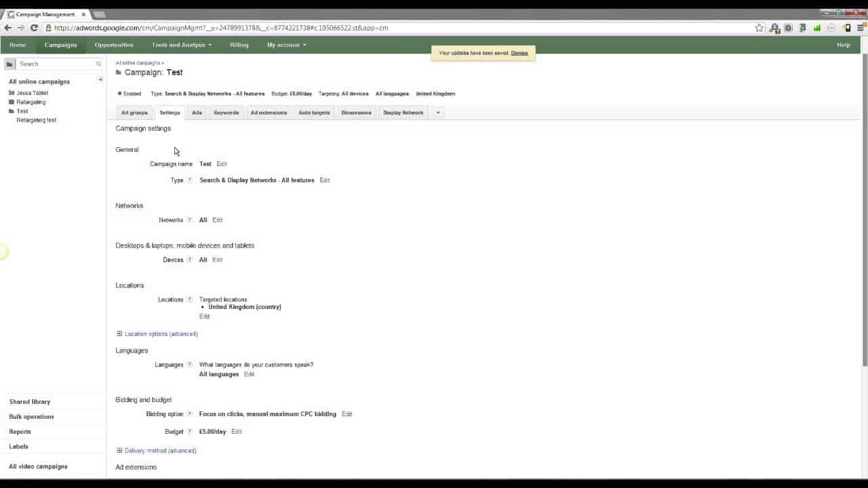Click the grey clock extension icon
The height and width of the screenshot is (488, 868).
coord(831,28)
